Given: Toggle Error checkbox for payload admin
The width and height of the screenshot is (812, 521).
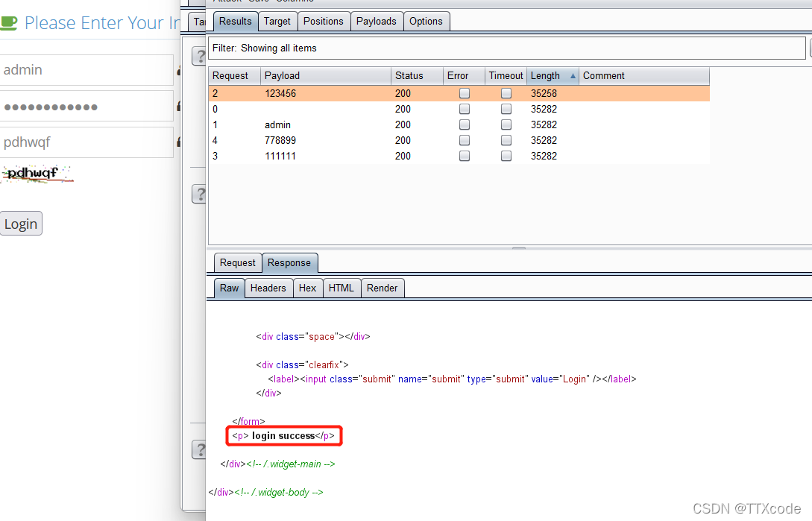Looking at the screenshot, I should 465,124.
